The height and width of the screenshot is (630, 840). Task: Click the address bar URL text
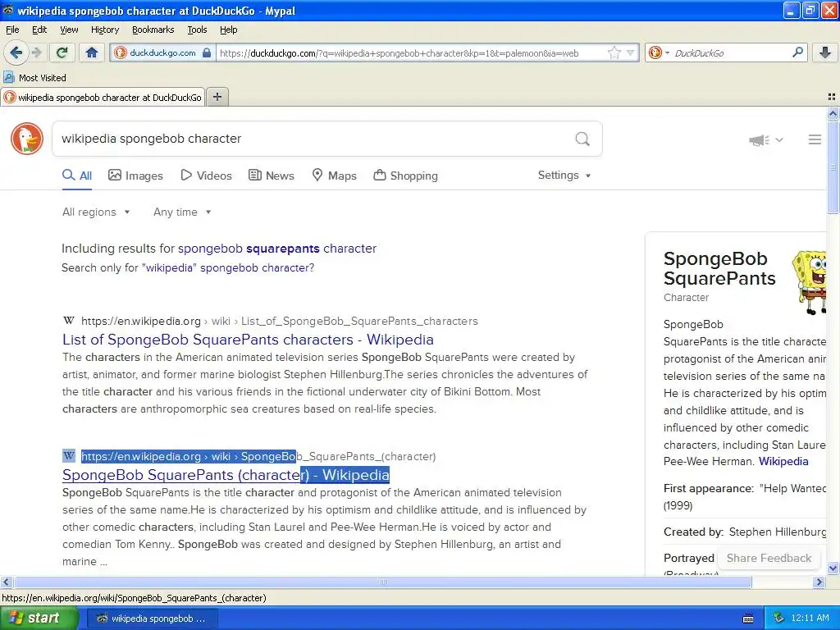coord(399,53)
